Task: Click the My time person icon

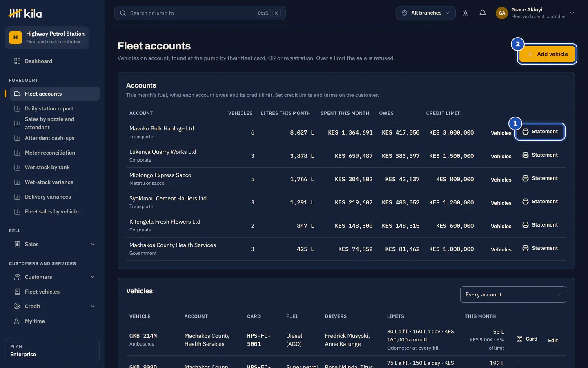Action: (x=17, y=321)
